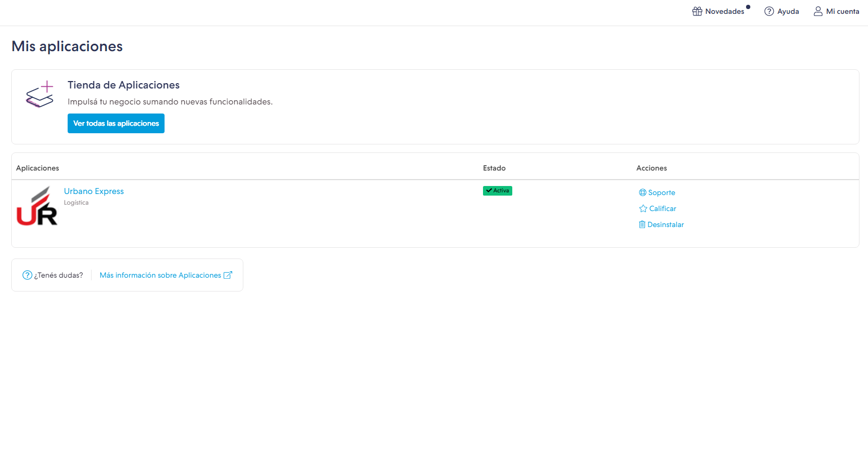Click the Tienda de Aplicaciones stack icon
This screenshot has height=461, width=868.
click(x=40, y=94)
